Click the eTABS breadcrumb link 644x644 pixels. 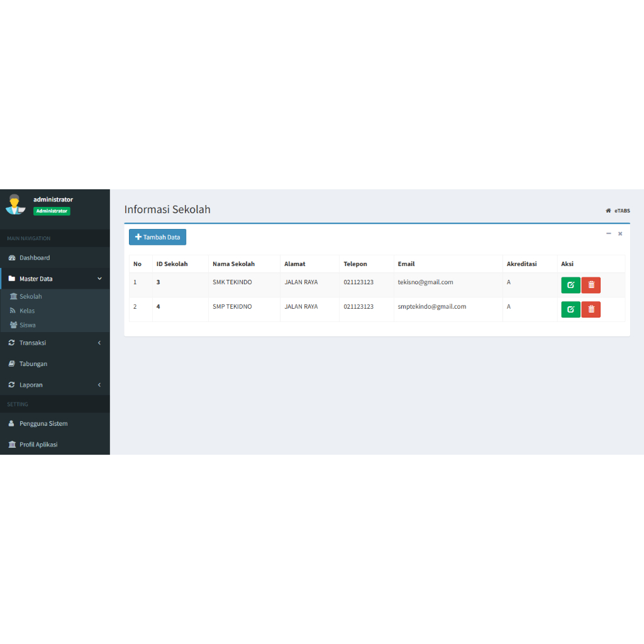click(x=622, y=211)
